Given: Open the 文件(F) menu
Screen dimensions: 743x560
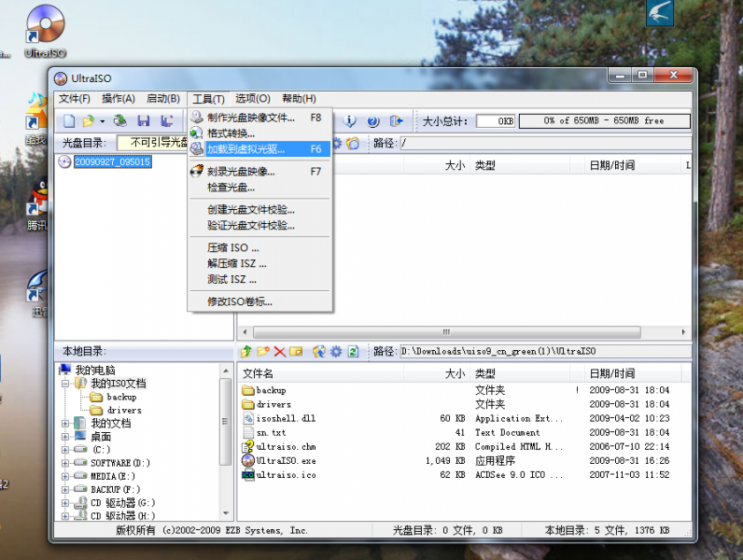Looking at the screenshot, I should coord(75,99).
